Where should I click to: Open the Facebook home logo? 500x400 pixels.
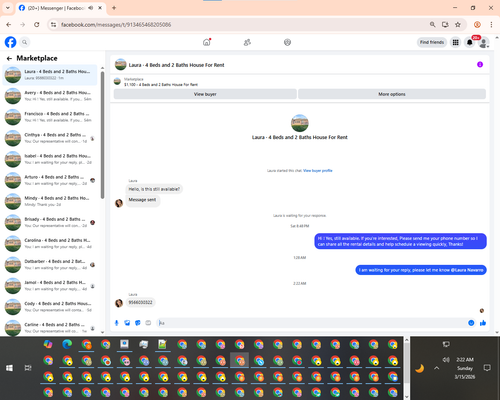(x=10, y=42)
